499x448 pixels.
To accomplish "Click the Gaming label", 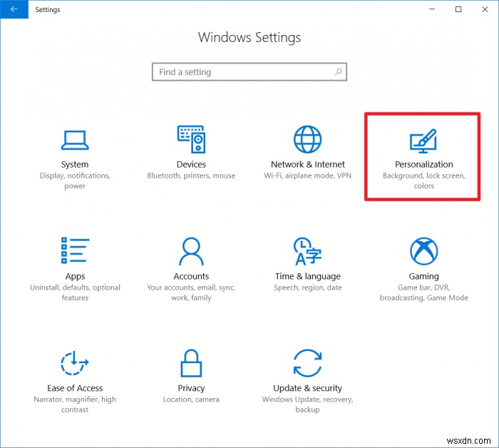I will (424, 276).
